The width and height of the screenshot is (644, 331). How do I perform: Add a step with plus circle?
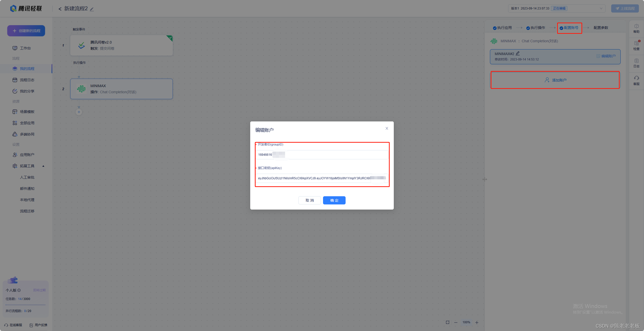(79, 112)
